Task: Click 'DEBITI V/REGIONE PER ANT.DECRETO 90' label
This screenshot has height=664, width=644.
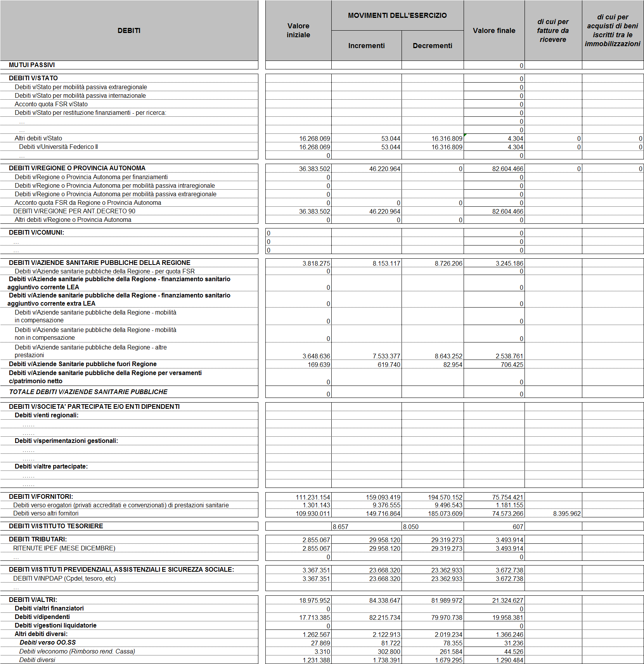Action: [74, 211]
